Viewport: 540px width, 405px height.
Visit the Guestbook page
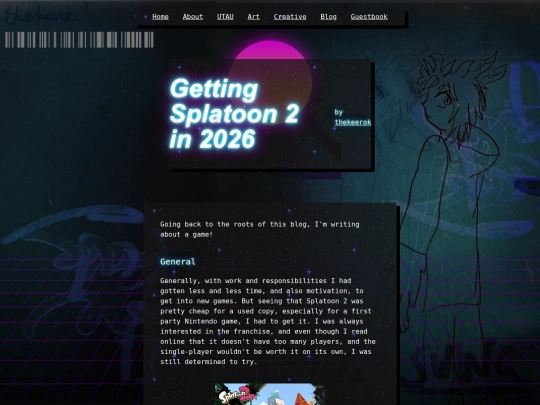coord(369,17)
